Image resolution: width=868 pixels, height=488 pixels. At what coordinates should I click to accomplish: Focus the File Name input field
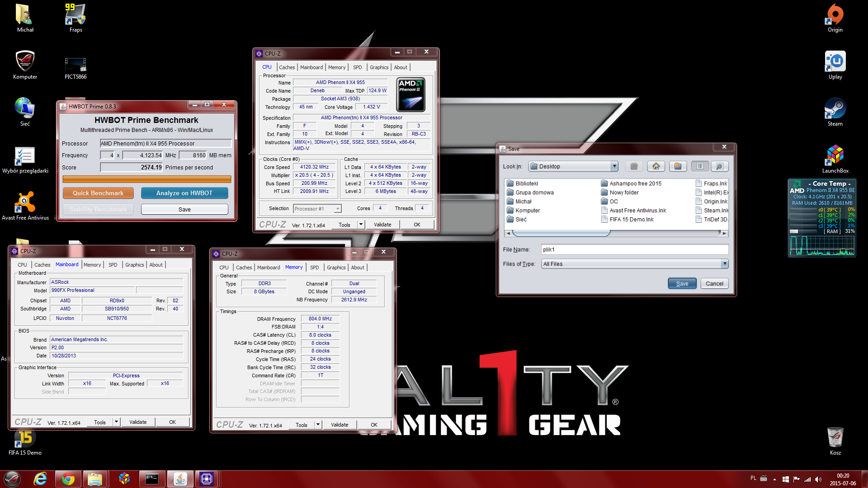coord(635,249)
